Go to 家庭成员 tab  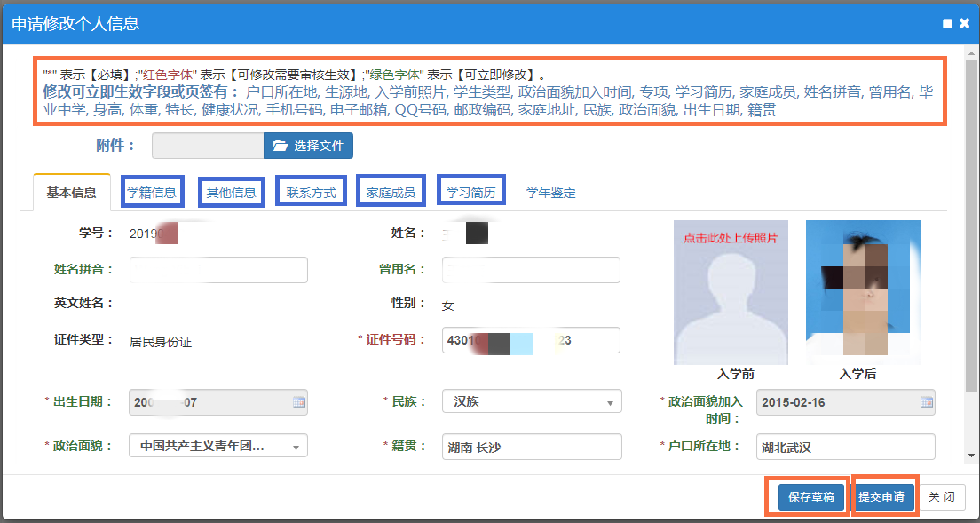[x=391, y=192]
